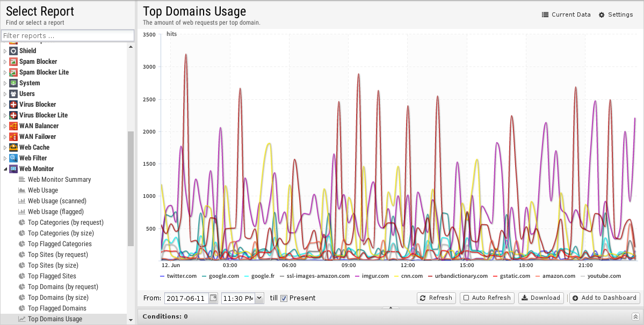Toggle urbandictionary.com series in legend
This screenshot has width=644, height=325.
click(458, 276)
